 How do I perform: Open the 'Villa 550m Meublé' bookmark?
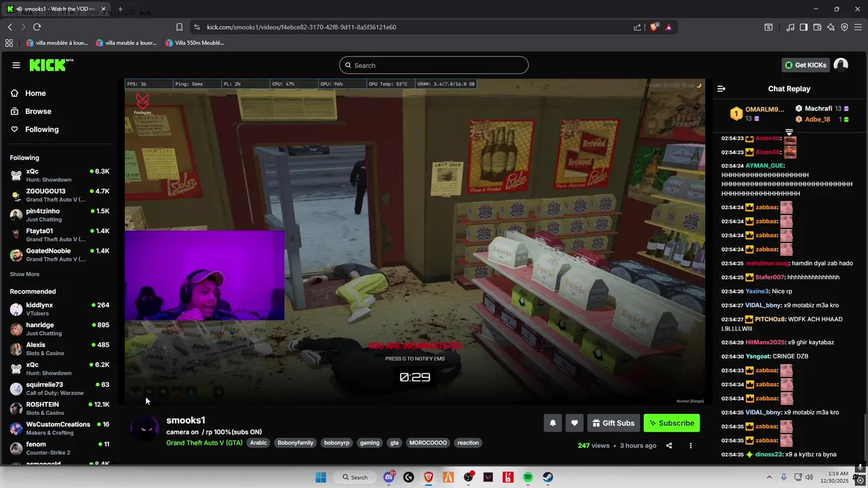[194, 43]
